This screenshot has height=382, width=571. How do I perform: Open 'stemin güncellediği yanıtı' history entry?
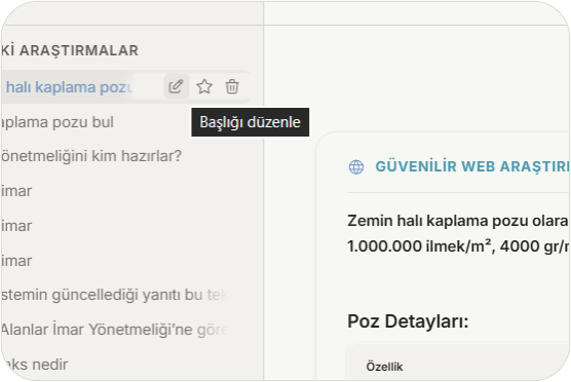pyautogui.click(x=114, y=295)
